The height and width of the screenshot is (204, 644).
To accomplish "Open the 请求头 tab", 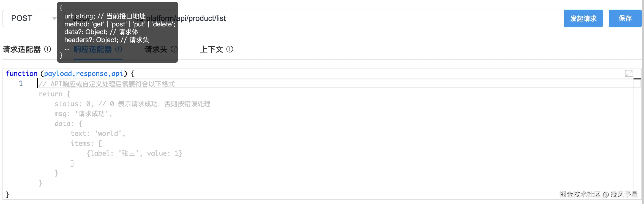I will (x=156, y=49).
